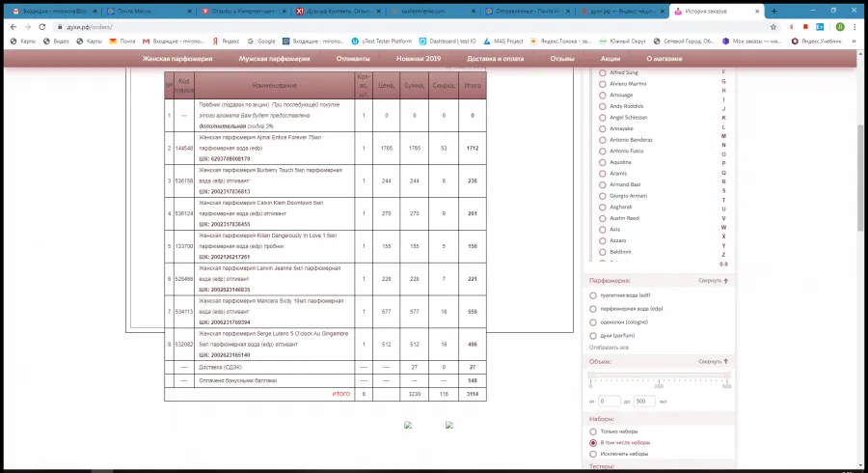868x473 pixels.
Task: Open the green profile avatar icon
Action: 840,27
